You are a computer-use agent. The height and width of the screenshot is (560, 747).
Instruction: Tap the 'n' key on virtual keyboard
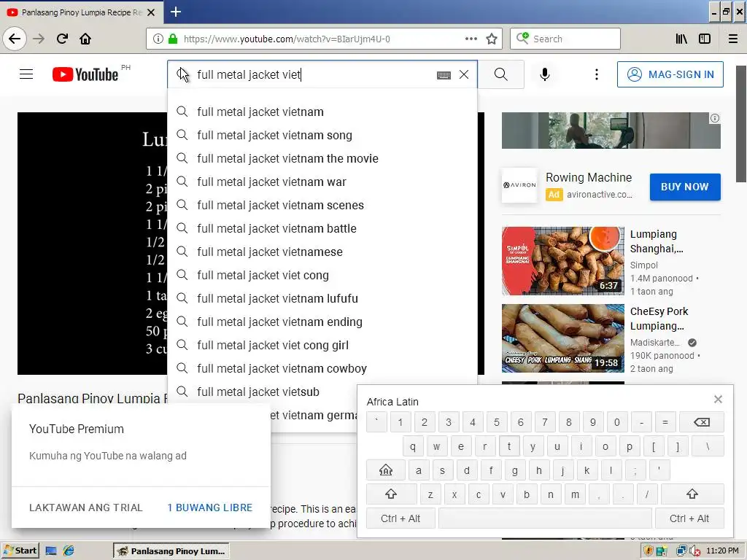[551, 494]
